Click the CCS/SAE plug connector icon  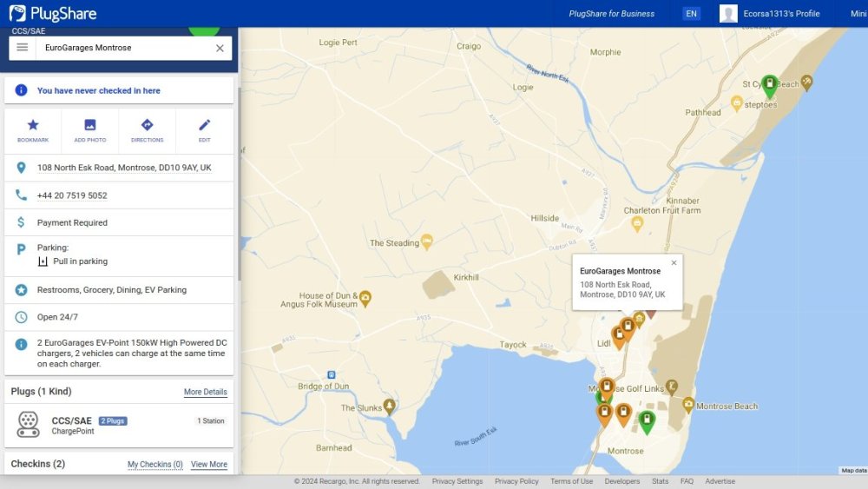point(29,424)
